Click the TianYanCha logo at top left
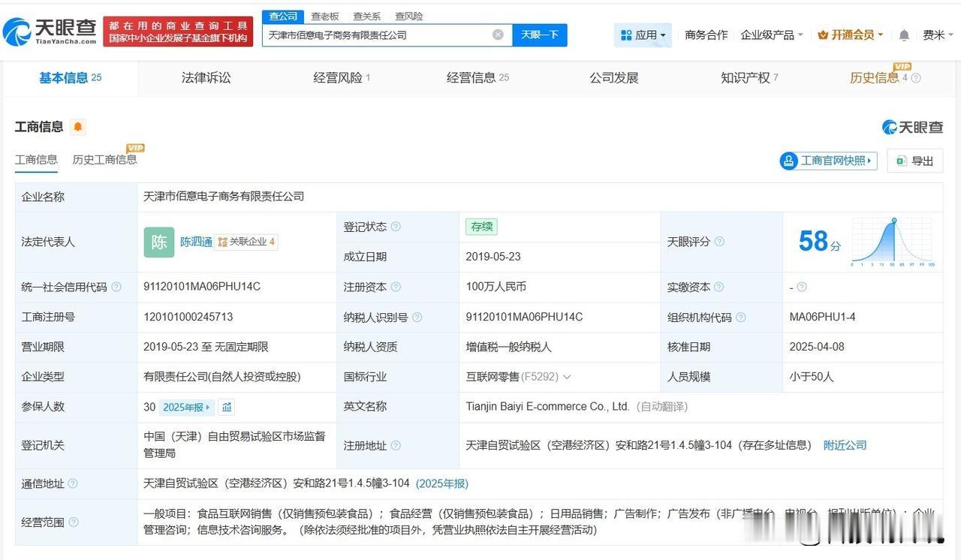 [50, 31]
